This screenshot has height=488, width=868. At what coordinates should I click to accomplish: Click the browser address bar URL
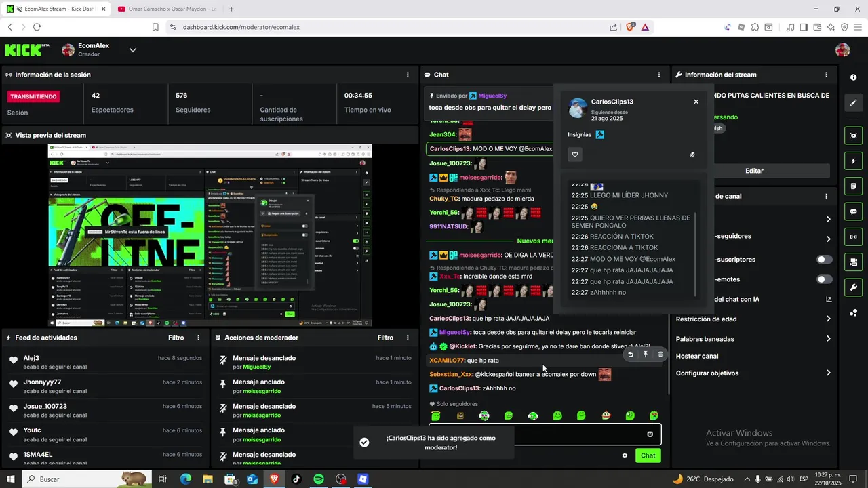(x=241, y=27)
